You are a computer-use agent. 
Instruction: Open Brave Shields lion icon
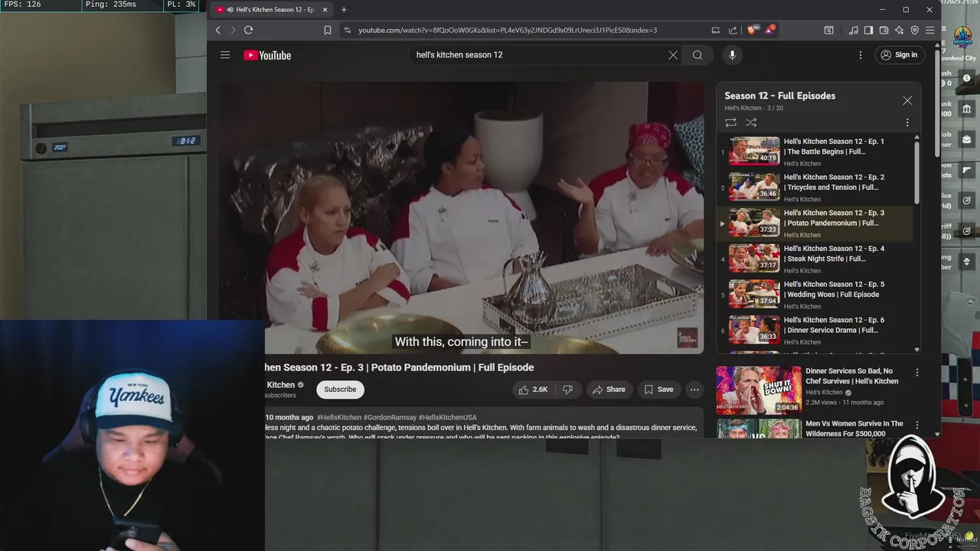[751, 30]
